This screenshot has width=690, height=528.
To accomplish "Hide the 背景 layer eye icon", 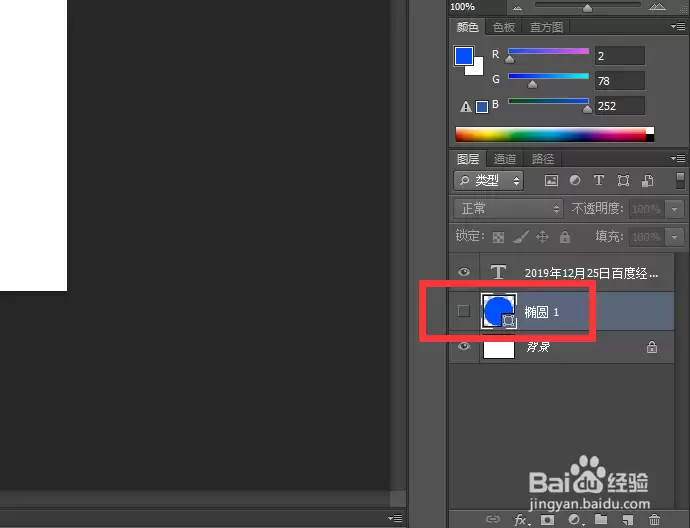I will click(x=463, y=347).
